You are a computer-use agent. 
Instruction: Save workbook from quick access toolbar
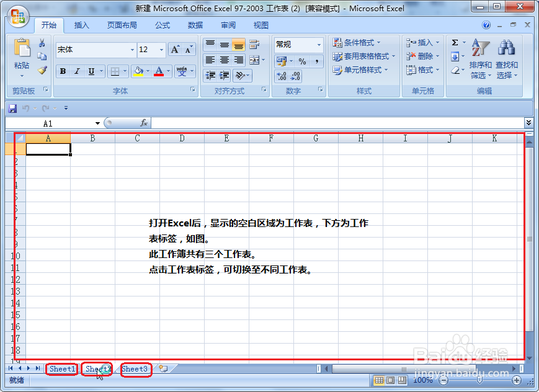pyautogui.click(x=13, y=109)
